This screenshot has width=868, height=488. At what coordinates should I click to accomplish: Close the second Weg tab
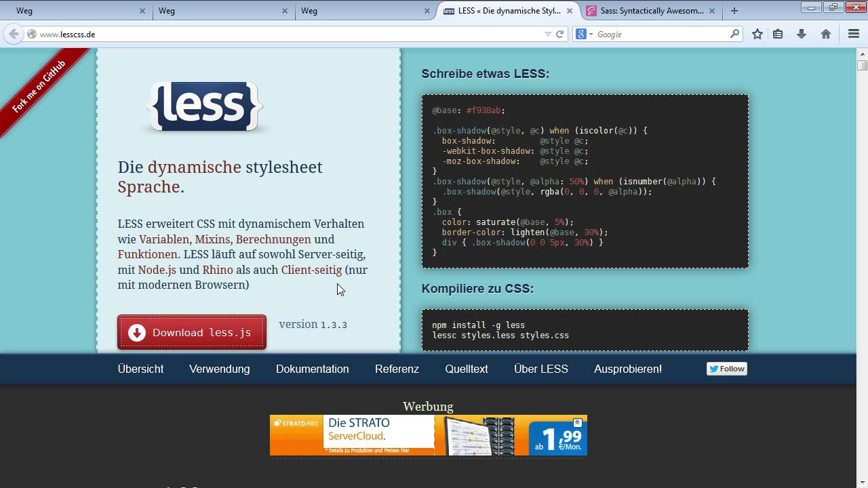pyautogui.click(x=285, y=11)
